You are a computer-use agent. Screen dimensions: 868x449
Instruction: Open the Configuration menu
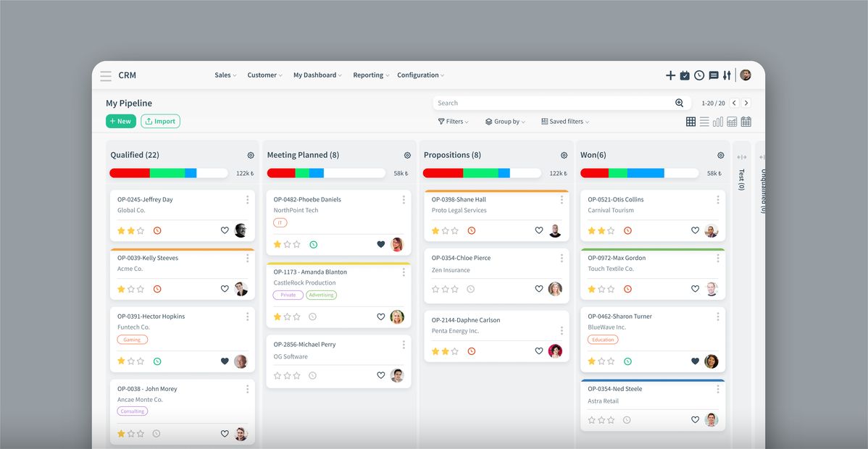(420, 75)
